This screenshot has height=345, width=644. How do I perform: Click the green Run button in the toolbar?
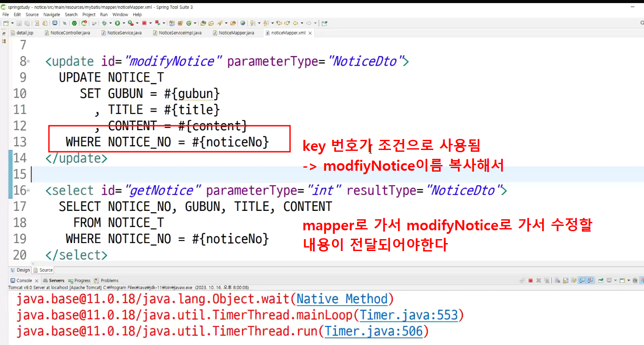[117, 23]
